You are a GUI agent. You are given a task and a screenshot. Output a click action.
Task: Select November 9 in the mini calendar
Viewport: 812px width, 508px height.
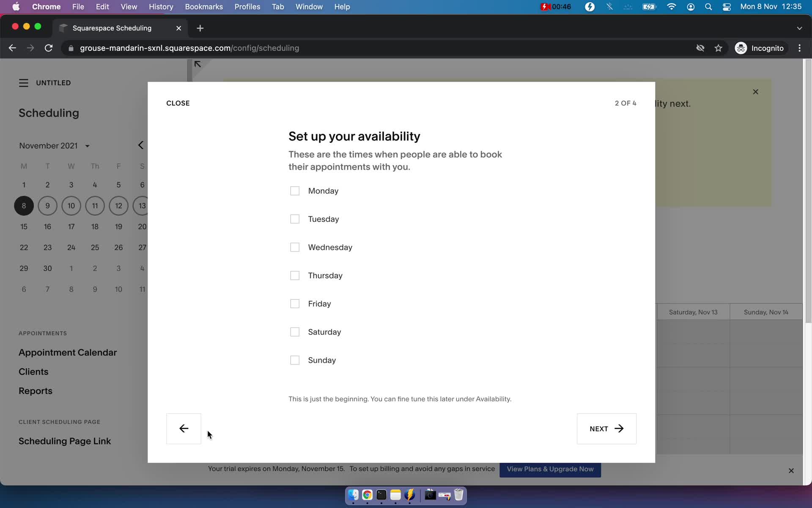(47, 206)
